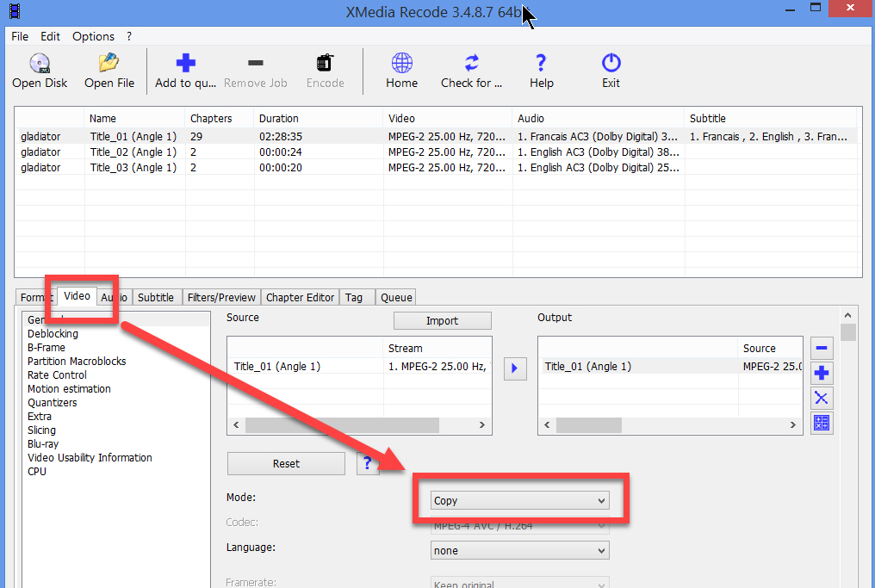Open a disc with Open Disk
Image resolution: width=875 pixels, height=588 pixels.
tap(40, 71)
